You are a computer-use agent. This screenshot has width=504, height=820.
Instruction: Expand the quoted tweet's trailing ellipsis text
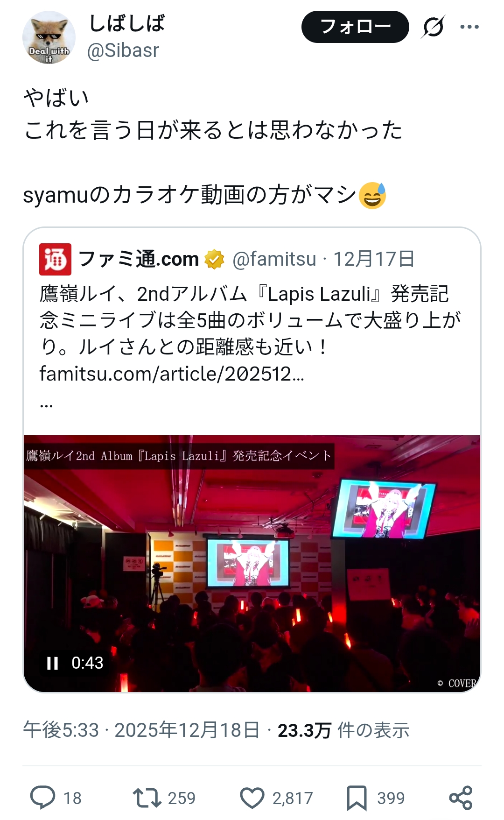(46, 404)
